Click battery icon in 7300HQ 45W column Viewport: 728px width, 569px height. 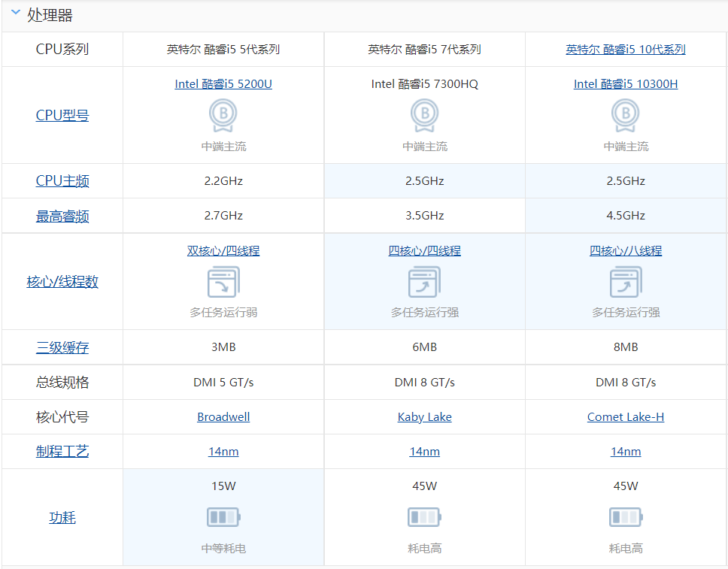[424, 517]
